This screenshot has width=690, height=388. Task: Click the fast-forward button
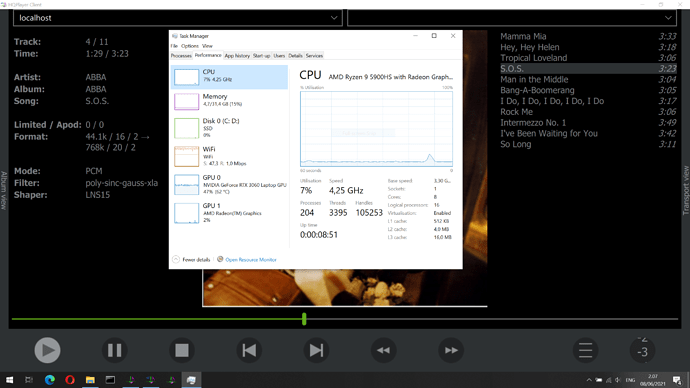pos(451,350)
